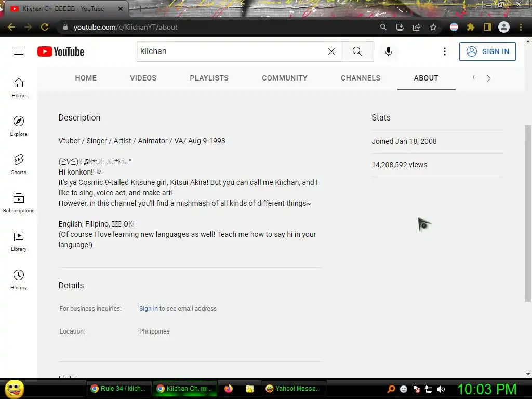The height and width of the screenshot is (399, 532).
Task: Open History in the sidebar
Action: [19, 280]
